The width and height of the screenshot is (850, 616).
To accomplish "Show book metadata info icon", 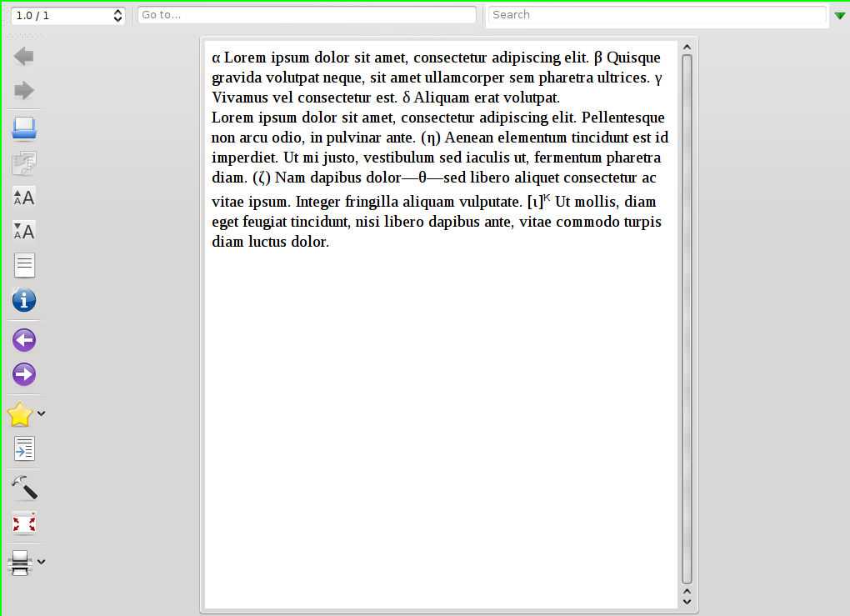I will pos(24,300).
